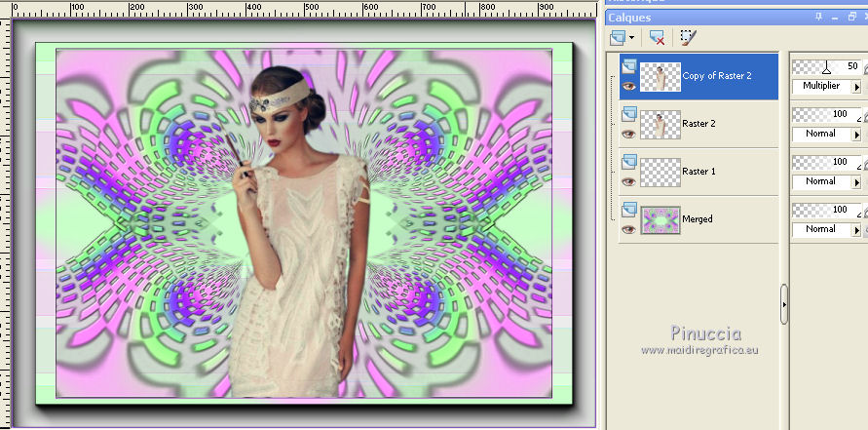868x430 pixels.
Task: Click the opacity slider set to 50
Action: [x=826, y=67]
